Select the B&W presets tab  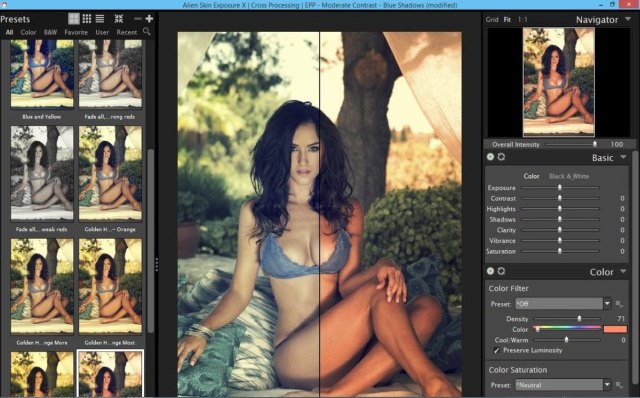click(x=51, y=32)
